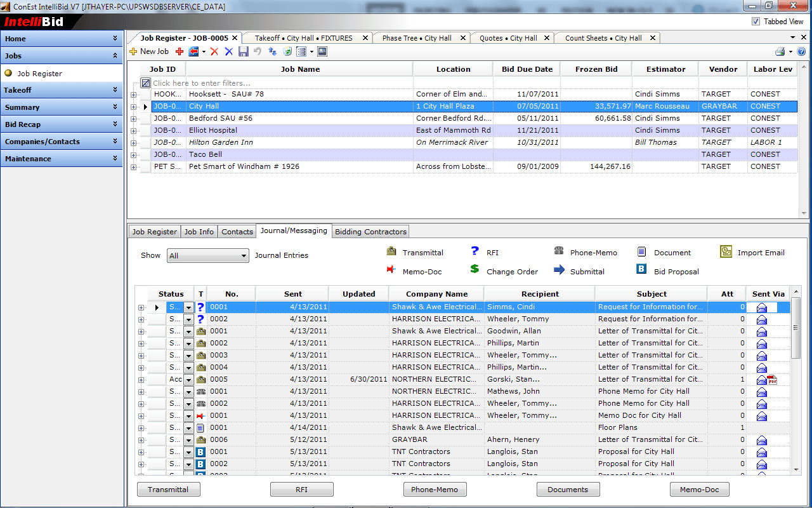This screenshot has width=812, height=508.
Task: Click the Import Email icon
Action: pos(726,252)
